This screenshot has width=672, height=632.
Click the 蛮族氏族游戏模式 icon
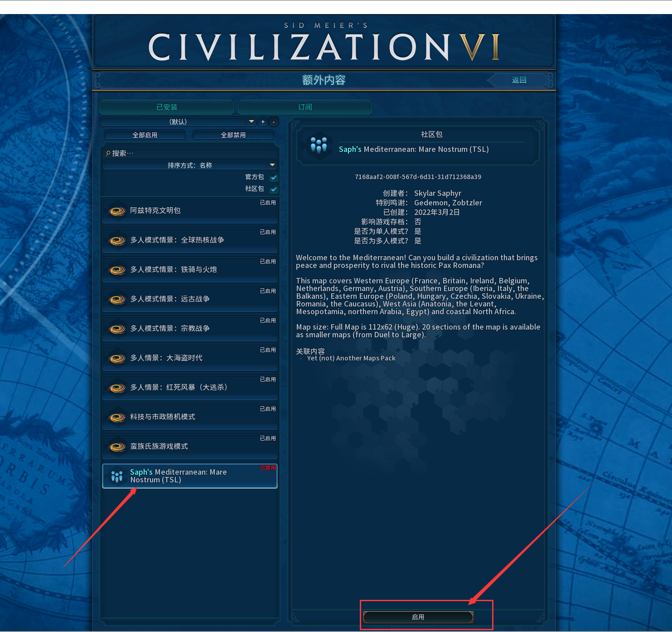[117, 447]
